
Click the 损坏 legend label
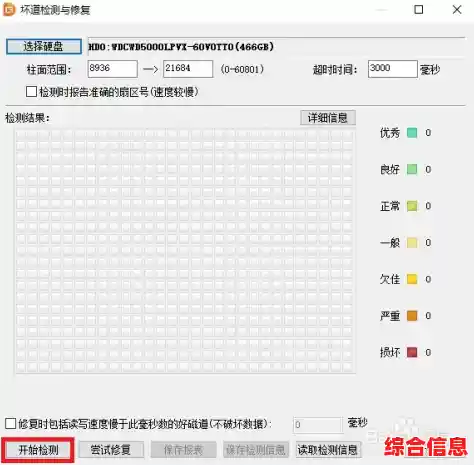point(390,352)
